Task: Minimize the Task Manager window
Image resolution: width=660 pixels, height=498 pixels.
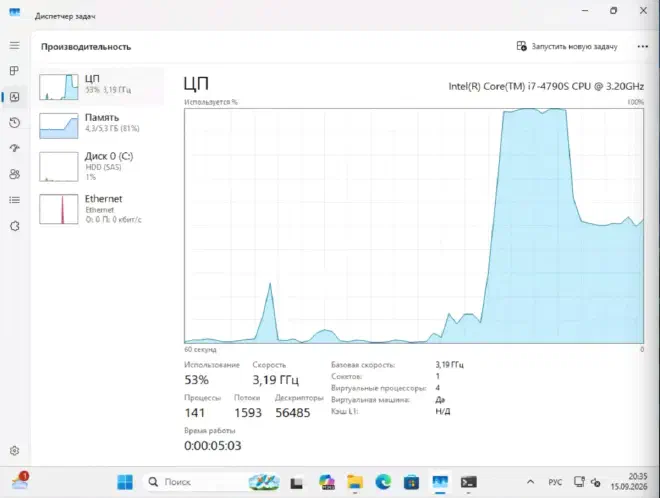Action: (585, 11)
